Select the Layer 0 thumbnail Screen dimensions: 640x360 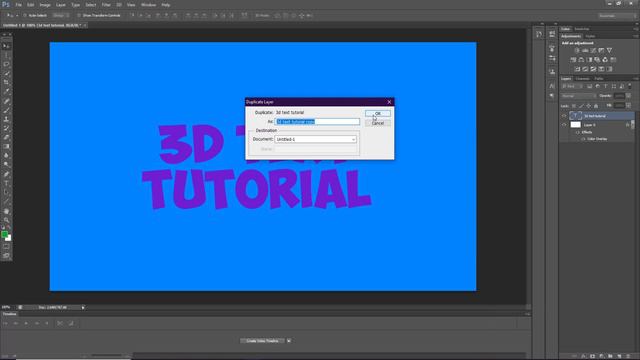pyautogui.click(x=576, y=125)
